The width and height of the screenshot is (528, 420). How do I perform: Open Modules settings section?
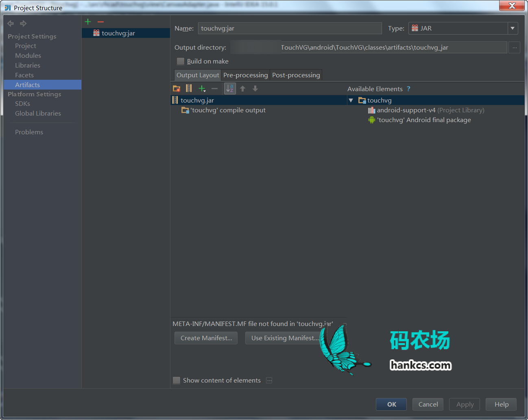point(28,56)
